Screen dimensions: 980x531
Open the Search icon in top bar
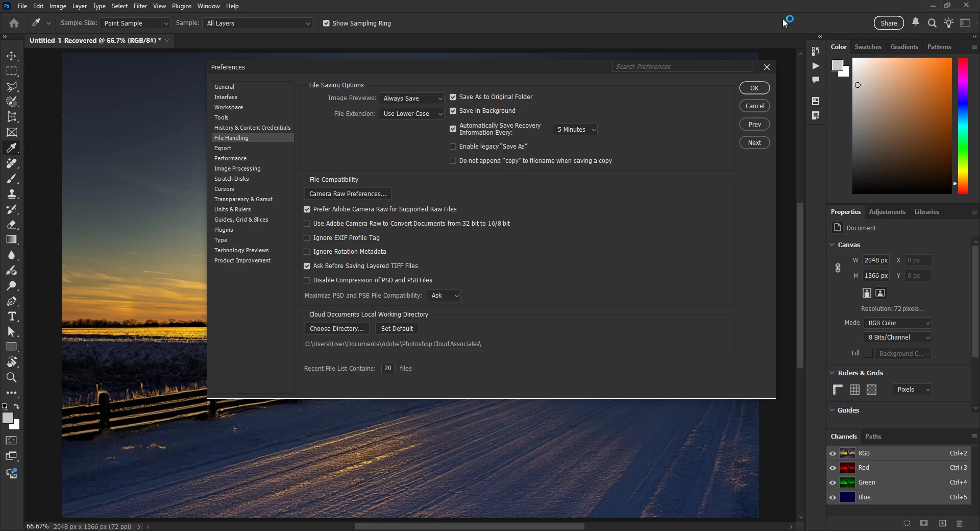[932, 23]
